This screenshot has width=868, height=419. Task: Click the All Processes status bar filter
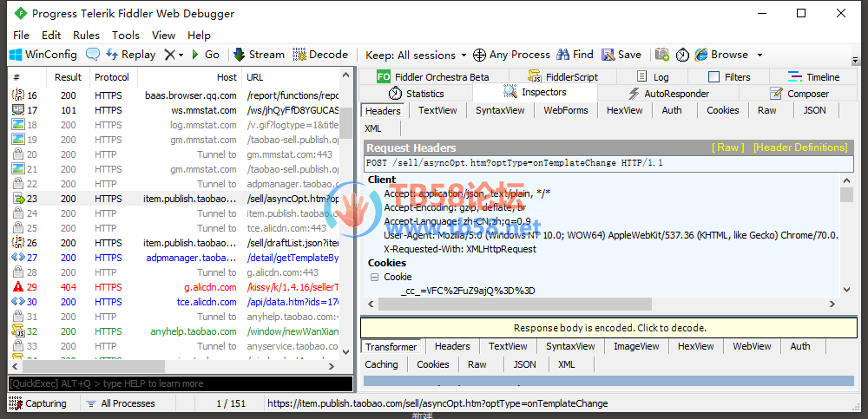[x=122, y=403]
